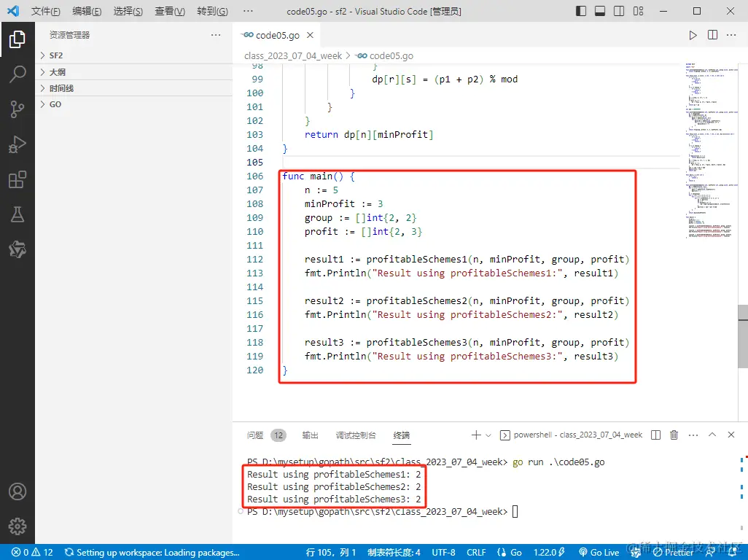Close the code05.go editor tab

[x=310, y=35]
